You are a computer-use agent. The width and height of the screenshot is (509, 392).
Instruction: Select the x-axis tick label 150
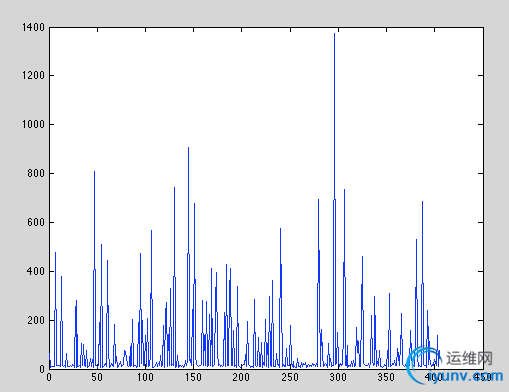point(193,377)
